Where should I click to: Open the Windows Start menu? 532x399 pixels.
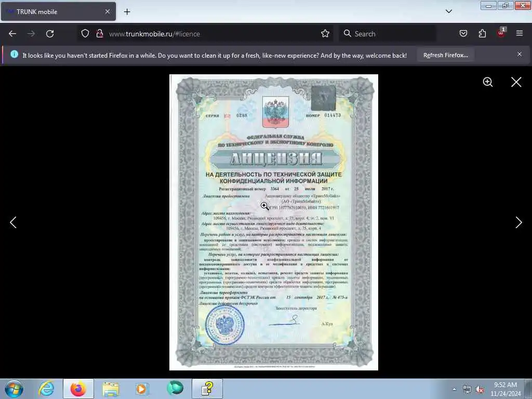[14, 389]
